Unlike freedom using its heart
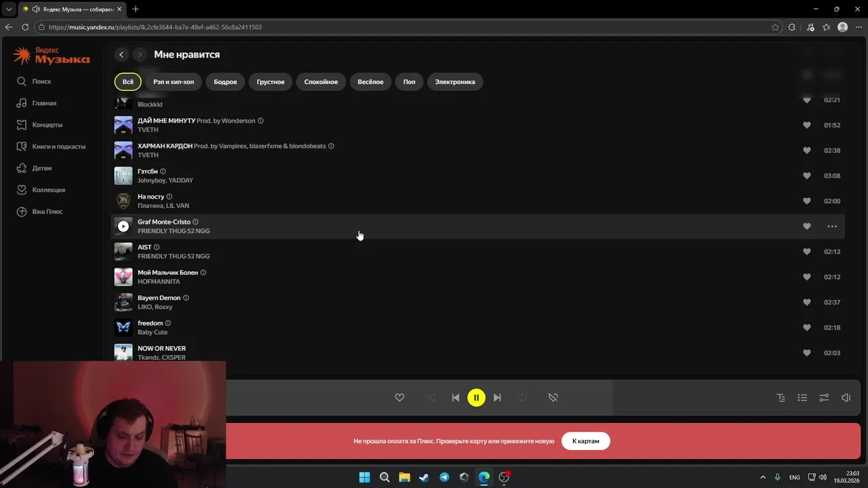 coord(807,327)
